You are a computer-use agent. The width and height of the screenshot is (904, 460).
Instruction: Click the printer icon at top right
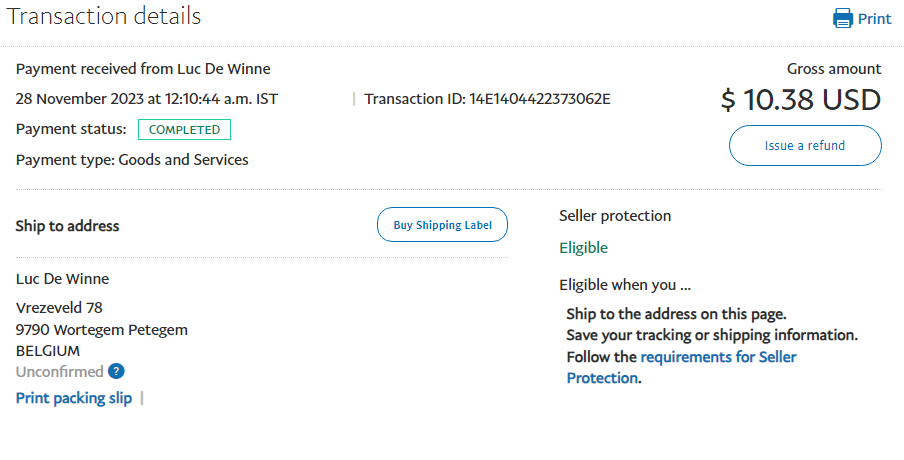click(842, 18)
